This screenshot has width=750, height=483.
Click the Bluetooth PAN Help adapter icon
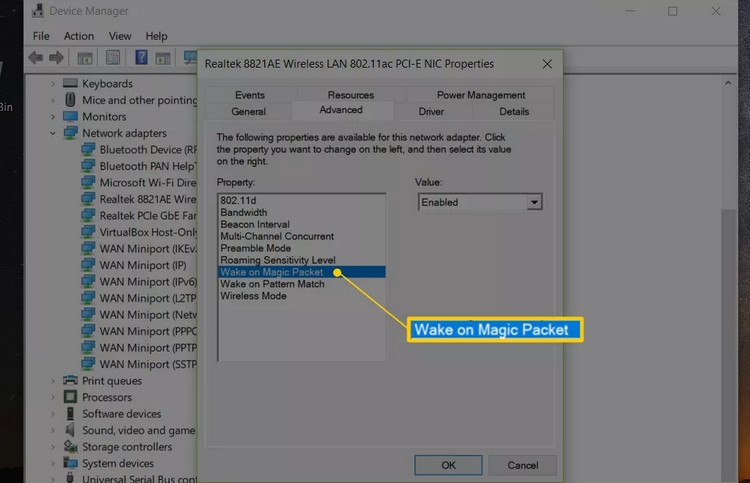[88, 166]
